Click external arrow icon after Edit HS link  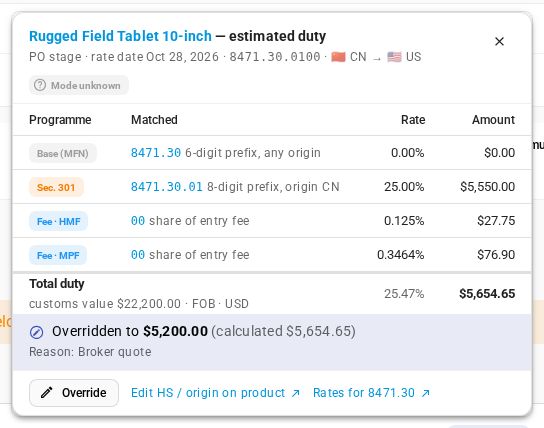coord(296,393)
